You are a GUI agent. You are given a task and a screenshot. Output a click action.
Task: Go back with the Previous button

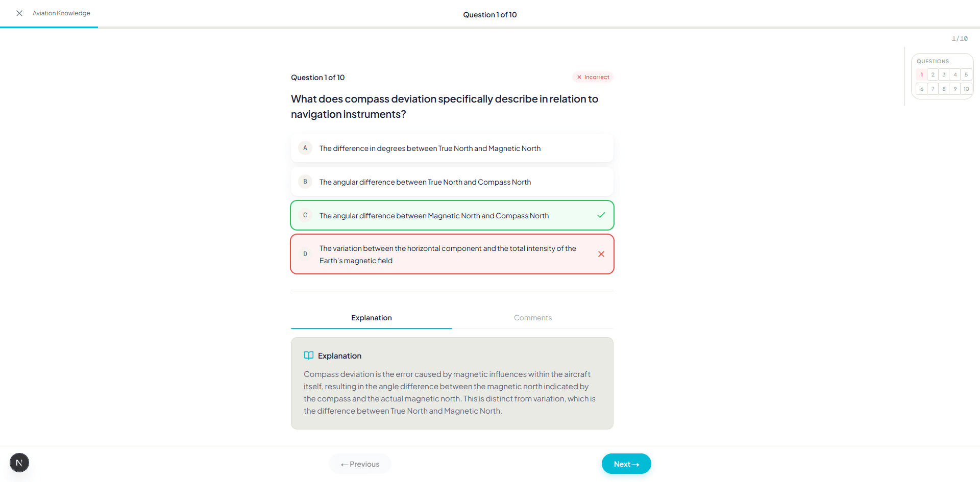pyautogui.click(x=360, y=464)
